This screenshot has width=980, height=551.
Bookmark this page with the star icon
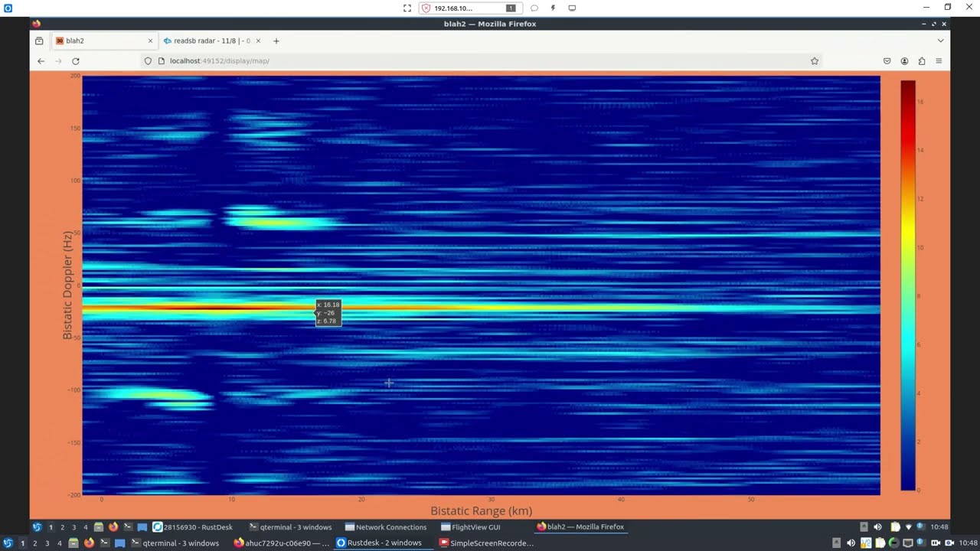point(815,61)
